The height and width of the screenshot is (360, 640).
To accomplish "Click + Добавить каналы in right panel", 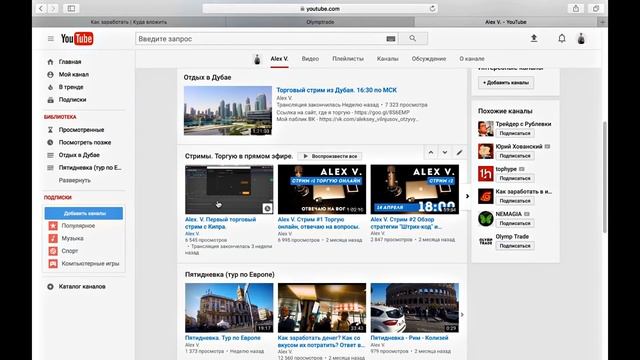I will [506, 82].
